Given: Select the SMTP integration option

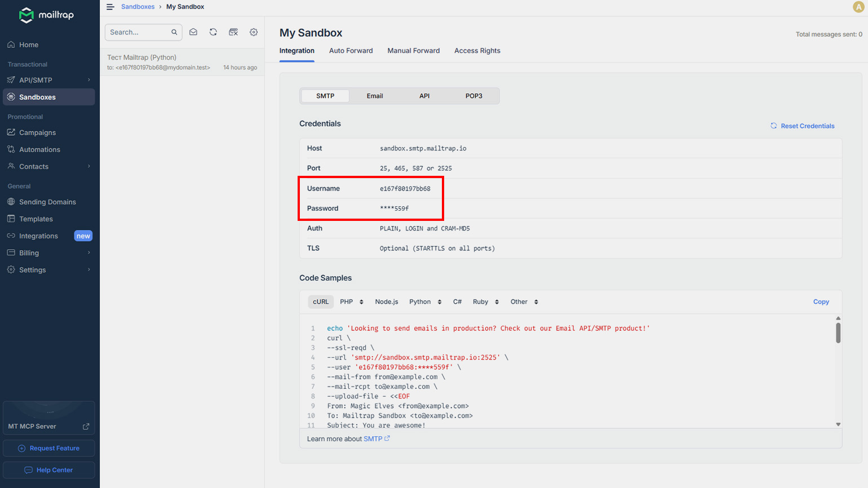Looking at the screenshot, I should pos(325,96).
